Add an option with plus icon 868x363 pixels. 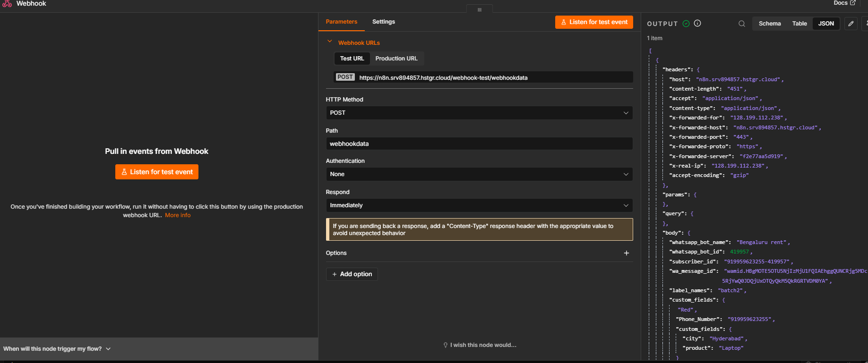[627, 253]
